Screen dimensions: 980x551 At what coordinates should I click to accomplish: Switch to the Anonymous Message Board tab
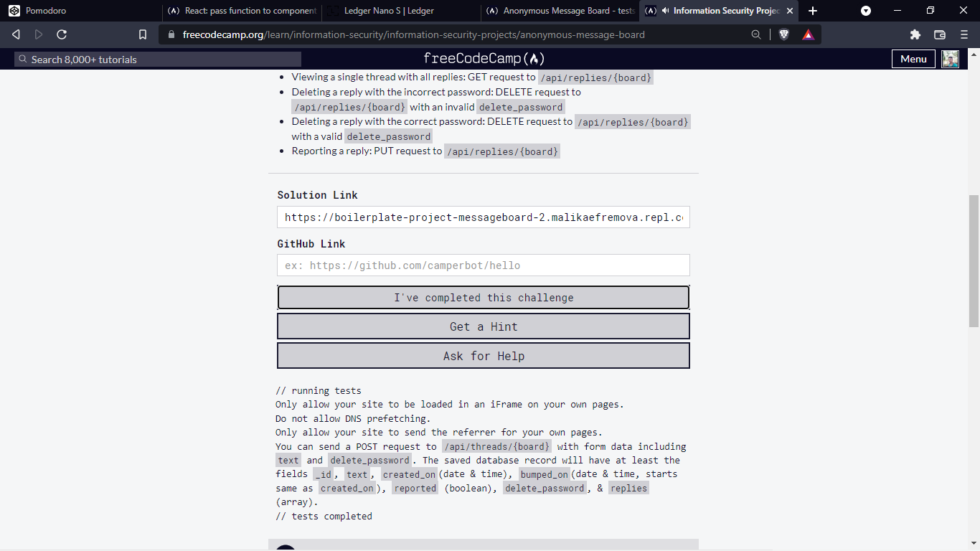[x=560, y=11]
